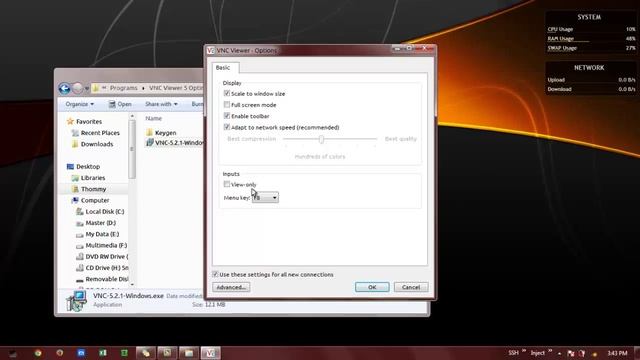Show hidden system tray icons arrow

pos(560,353)
